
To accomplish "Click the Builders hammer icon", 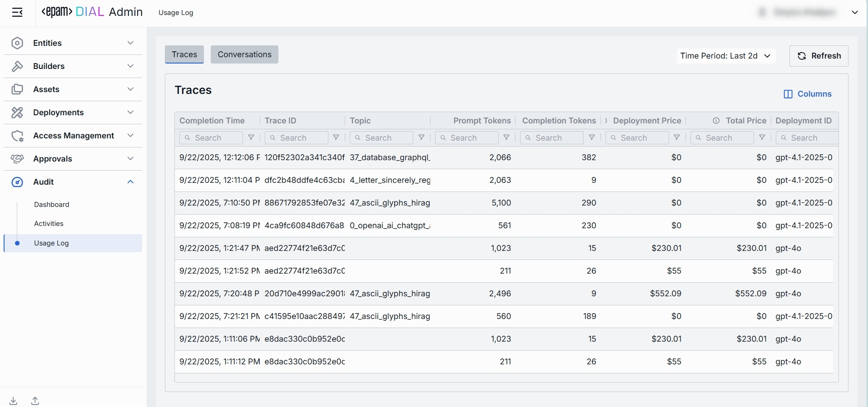I will coord(17,66).
